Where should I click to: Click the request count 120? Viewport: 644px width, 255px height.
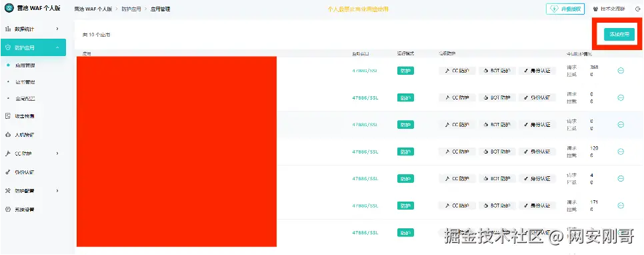(594, 148)
